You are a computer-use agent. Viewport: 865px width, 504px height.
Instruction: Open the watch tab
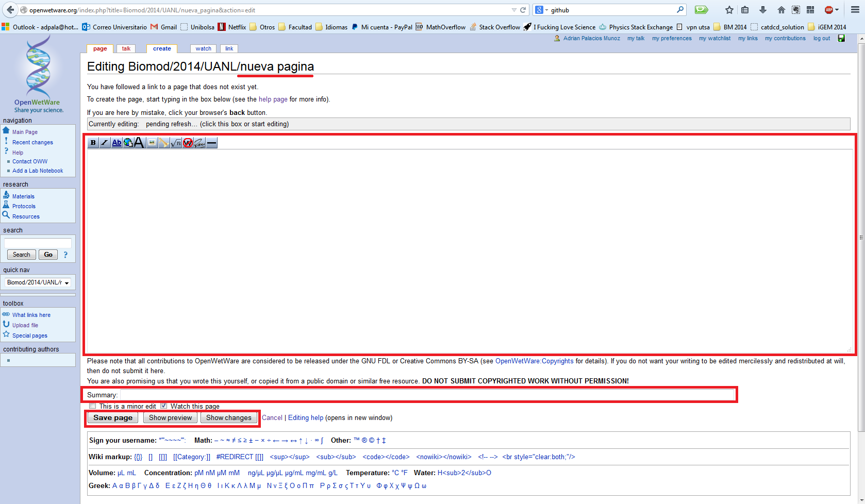tap(203, 48)
